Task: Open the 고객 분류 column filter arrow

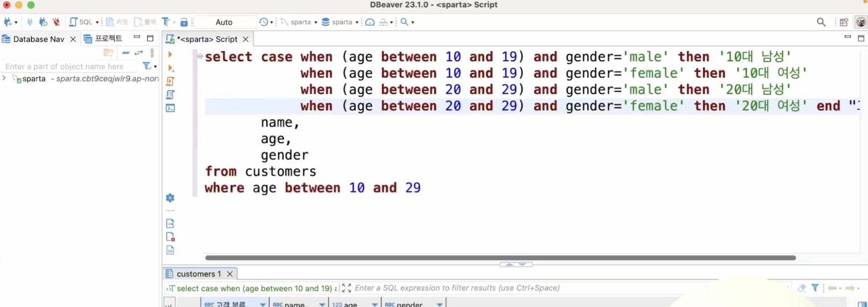Action: [x=263, y=304]
